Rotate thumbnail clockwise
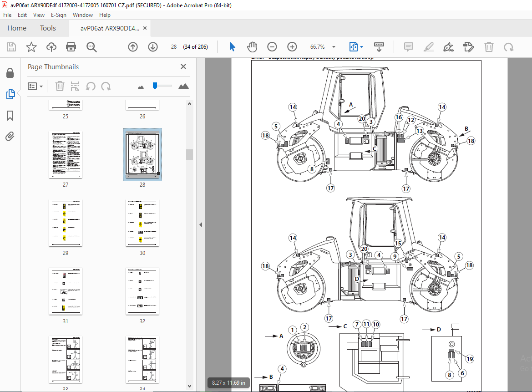The height and width of the screenshot is (392, 532). tap(106, 86)
